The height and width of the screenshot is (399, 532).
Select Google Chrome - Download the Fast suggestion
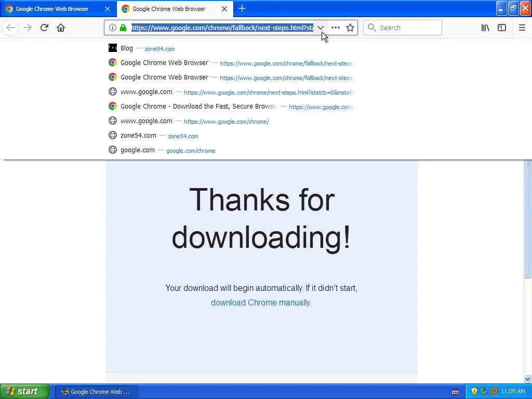(x=230, y=107)
